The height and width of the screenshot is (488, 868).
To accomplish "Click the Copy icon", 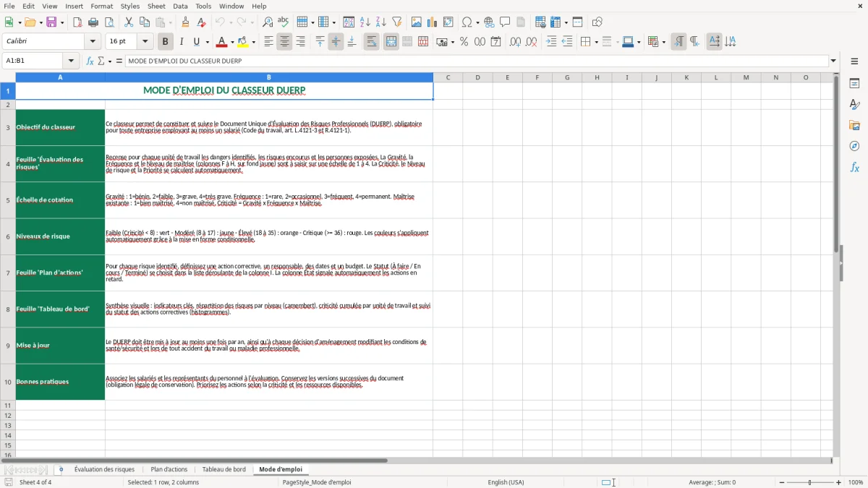I will [x=144, y=22].
